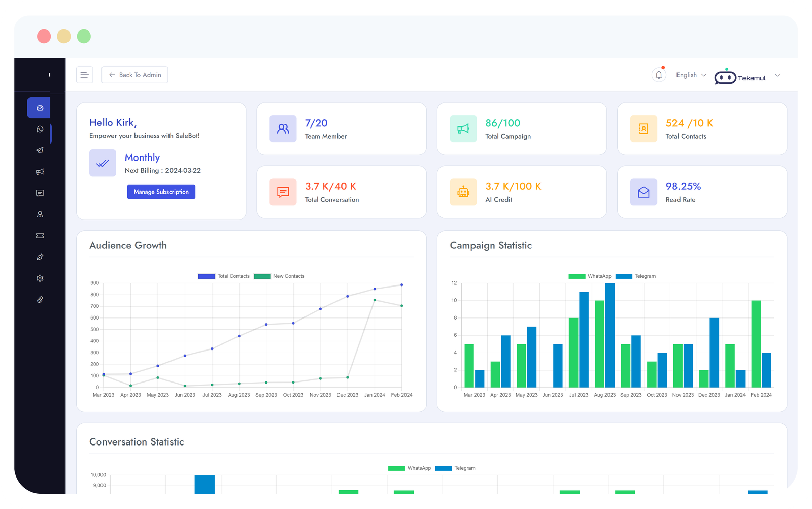Click the chat message icon in sidebar

[x=40, y=193]
